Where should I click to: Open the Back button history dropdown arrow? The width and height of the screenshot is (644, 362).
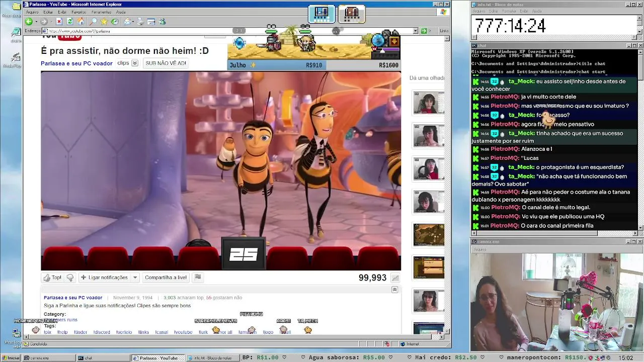35,22
